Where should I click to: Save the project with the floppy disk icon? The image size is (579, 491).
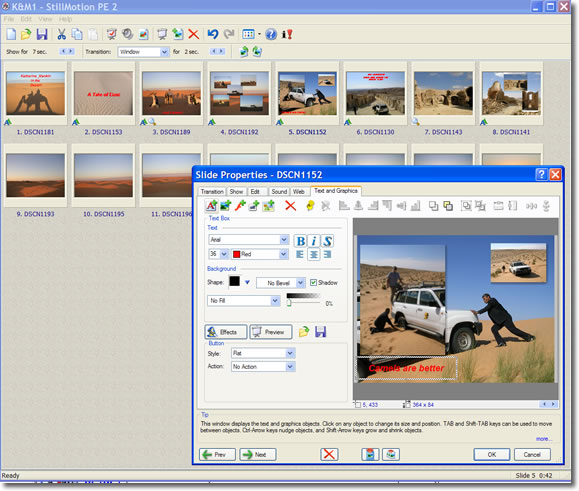42,34
